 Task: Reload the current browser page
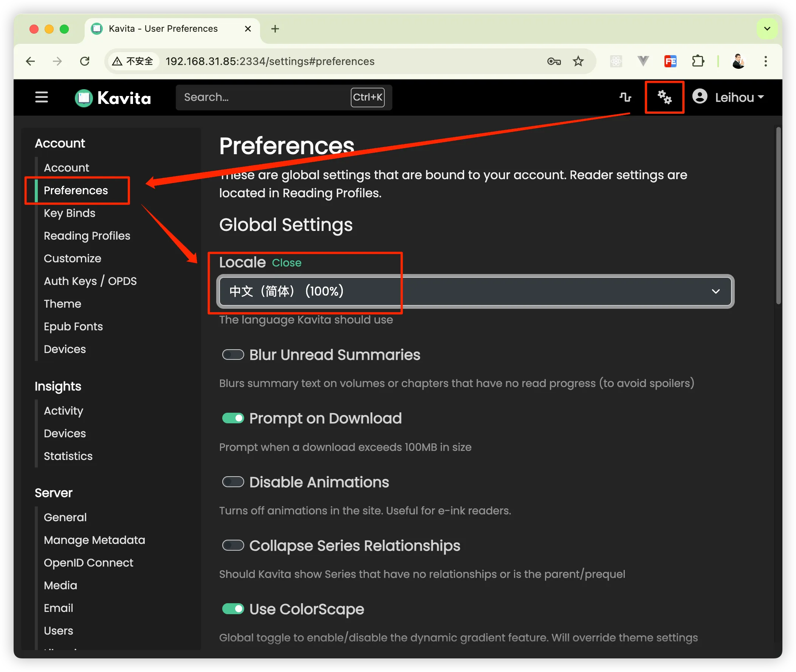pyautogui.click(x=85, y=61)
